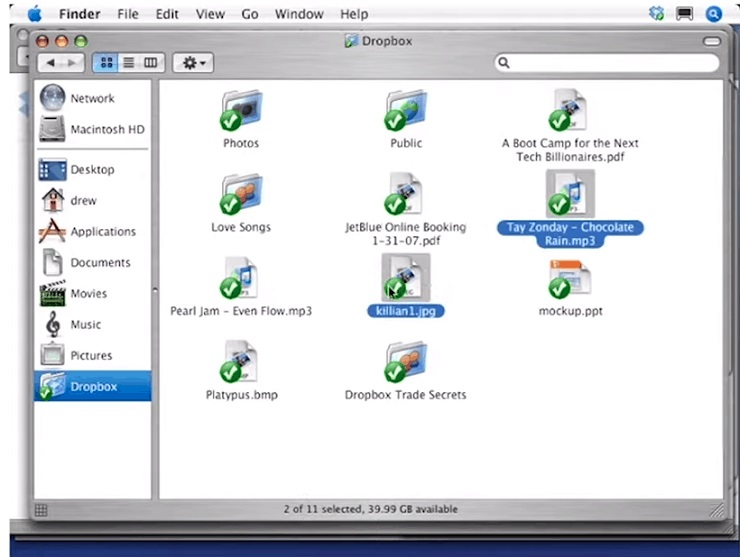The width and height of the screenshot is (740, 557).
Task: Select the Platypus.bmp file icon
Action: click(x=241, y=362)
